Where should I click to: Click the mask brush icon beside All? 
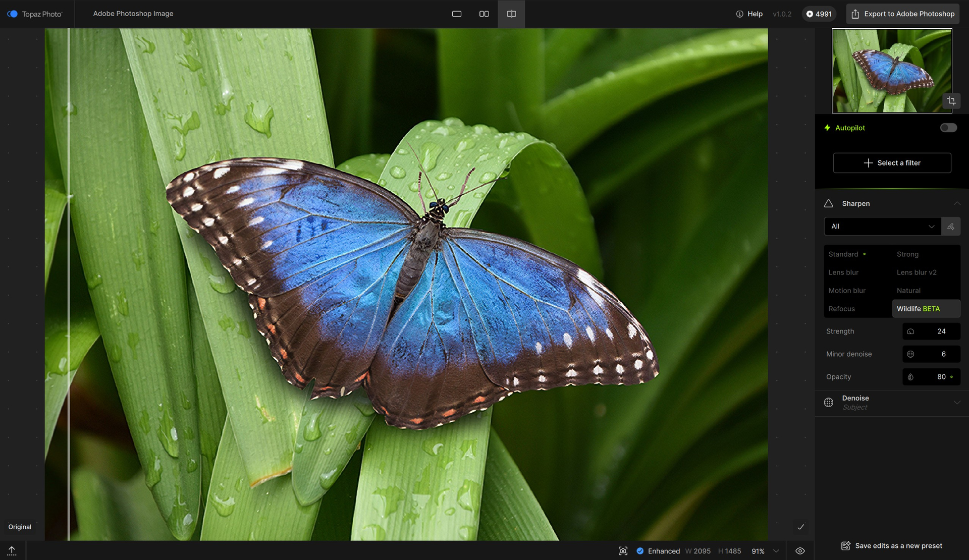click(x=951, y=227)
